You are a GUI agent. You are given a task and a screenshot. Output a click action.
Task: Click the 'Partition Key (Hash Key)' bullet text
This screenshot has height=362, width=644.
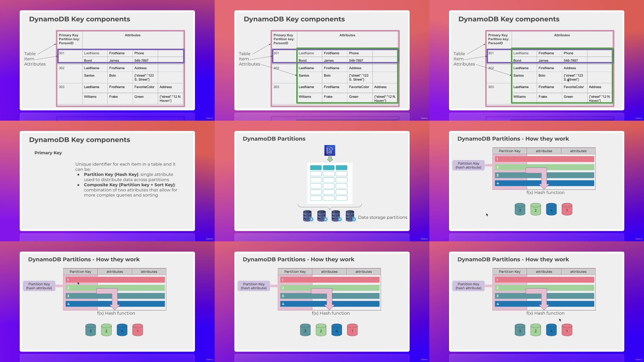(128, 177)
